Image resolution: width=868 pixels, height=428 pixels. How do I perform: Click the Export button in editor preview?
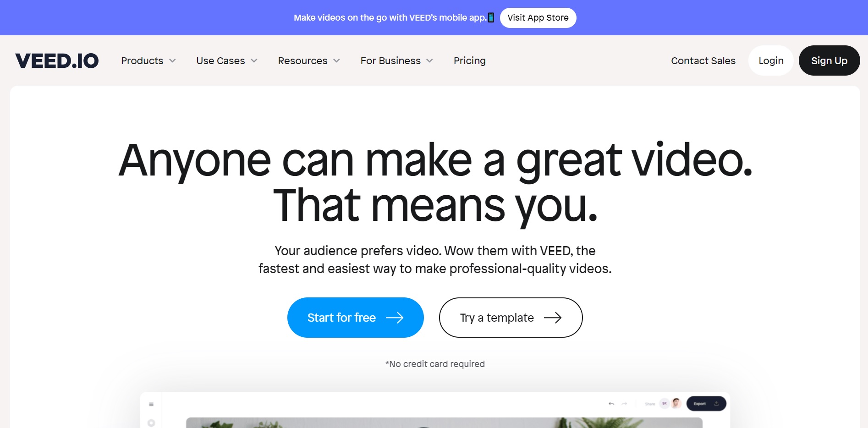click(x=706, y=404)
